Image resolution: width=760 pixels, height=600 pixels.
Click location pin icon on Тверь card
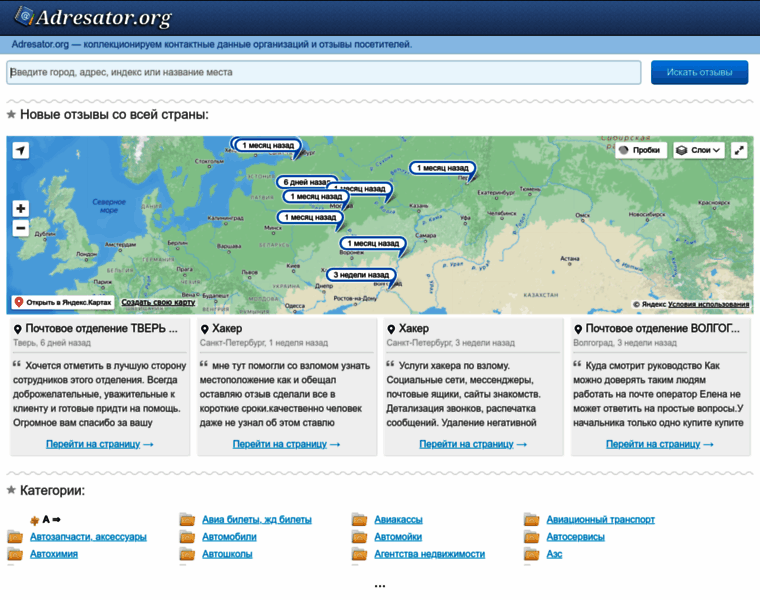pyautogui.click(x=17, y=329)
